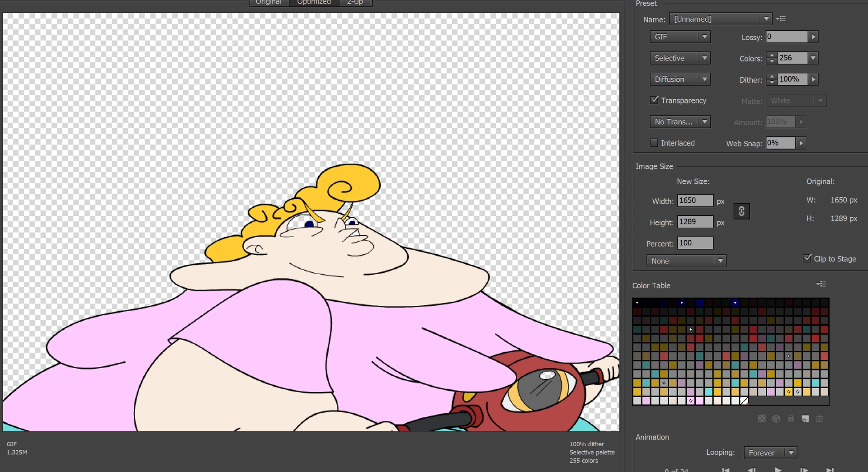
Task: Open the Looping Forever dropdown
Action: pyautogui.click(x=770, y=453)
